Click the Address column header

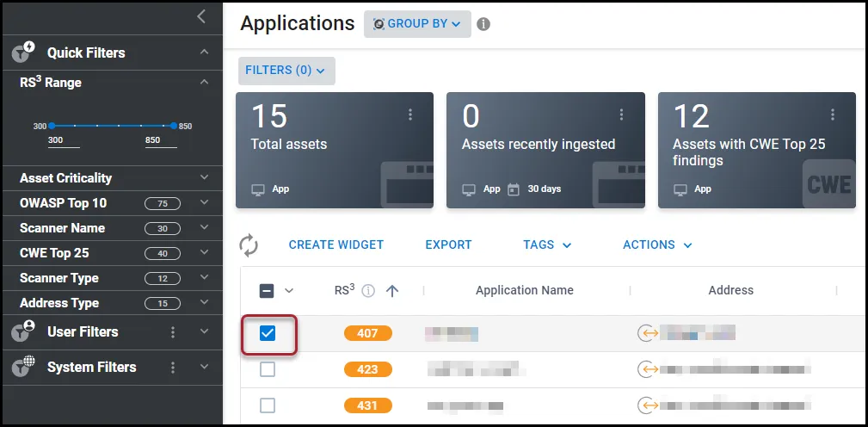tap(730, 290)
